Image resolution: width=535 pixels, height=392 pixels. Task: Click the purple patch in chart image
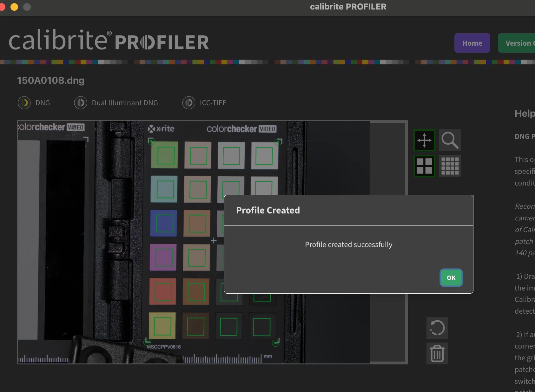pos(163,257)
